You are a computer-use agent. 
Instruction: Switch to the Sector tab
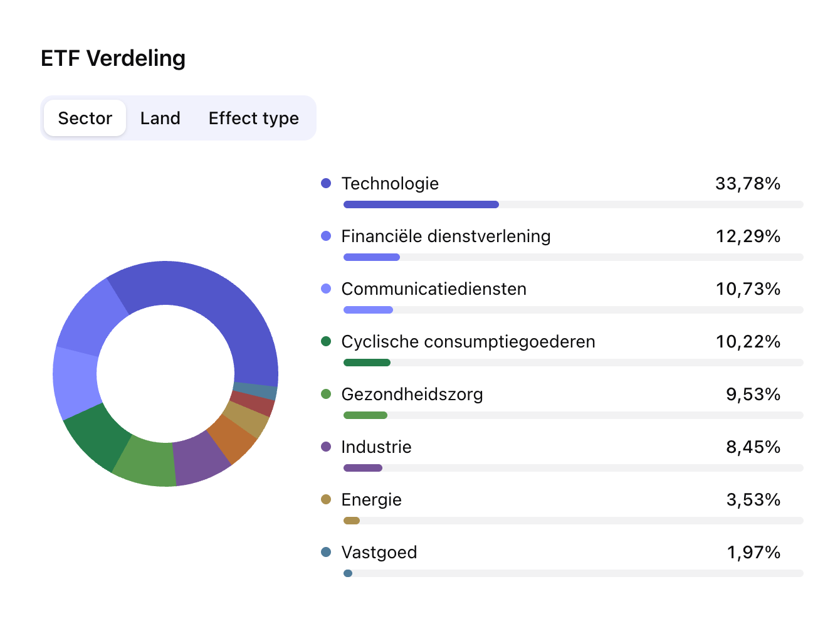pos(85,118)
